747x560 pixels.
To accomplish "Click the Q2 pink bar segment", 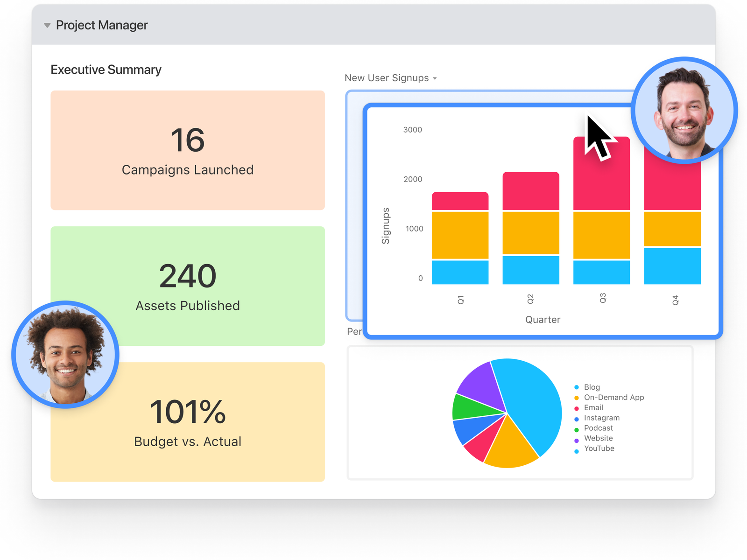I will pyautogui.click(x=531, y=191).
